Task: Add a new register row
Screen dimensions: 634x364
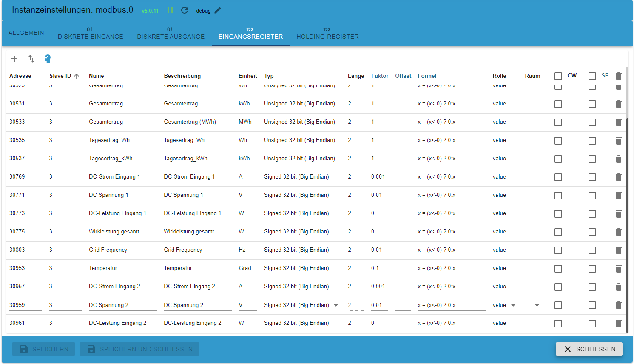Action: point(14,59)
